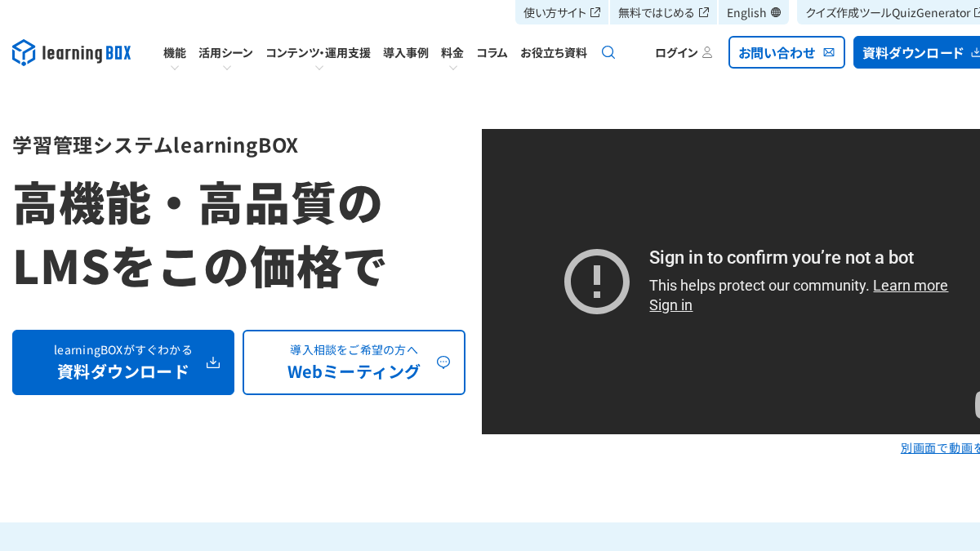
Task: Click the download icon in header 資料ダウンロード
Action: point(975,52)
